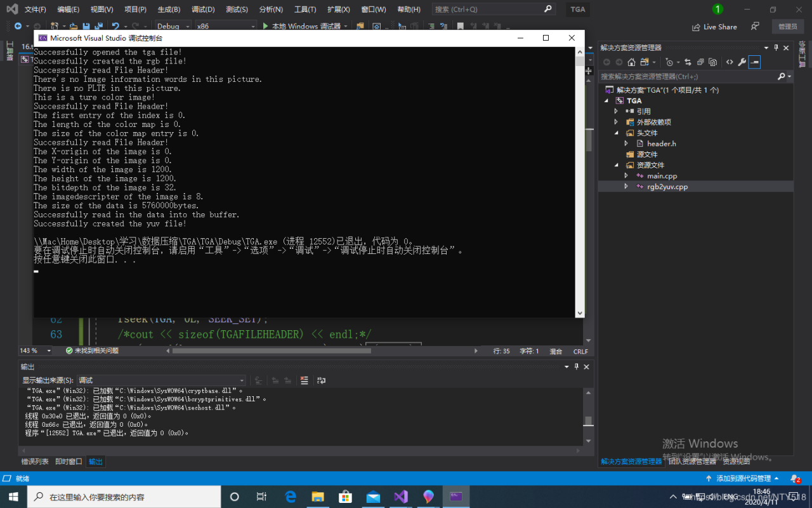Click 添加到源代码管理 in status bar
Screen dimensions: 812x508
pos(742,478)
